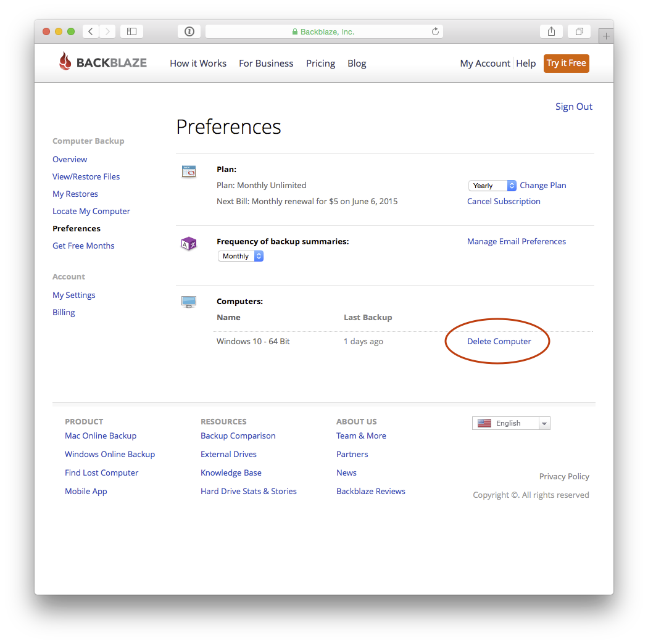Open News footer link
Viewport: 648px width, 644px height.
pos(346,473)
